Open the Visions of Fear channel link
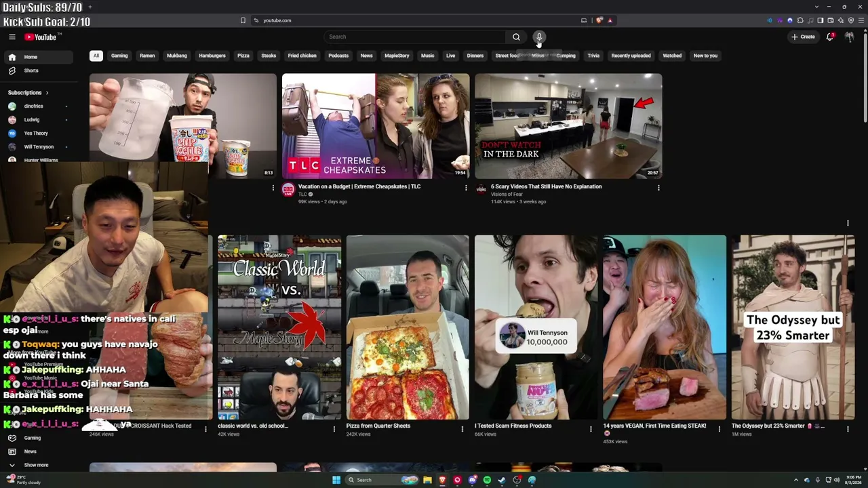Viewport: 868px width, 488px height. coord(507,195)
